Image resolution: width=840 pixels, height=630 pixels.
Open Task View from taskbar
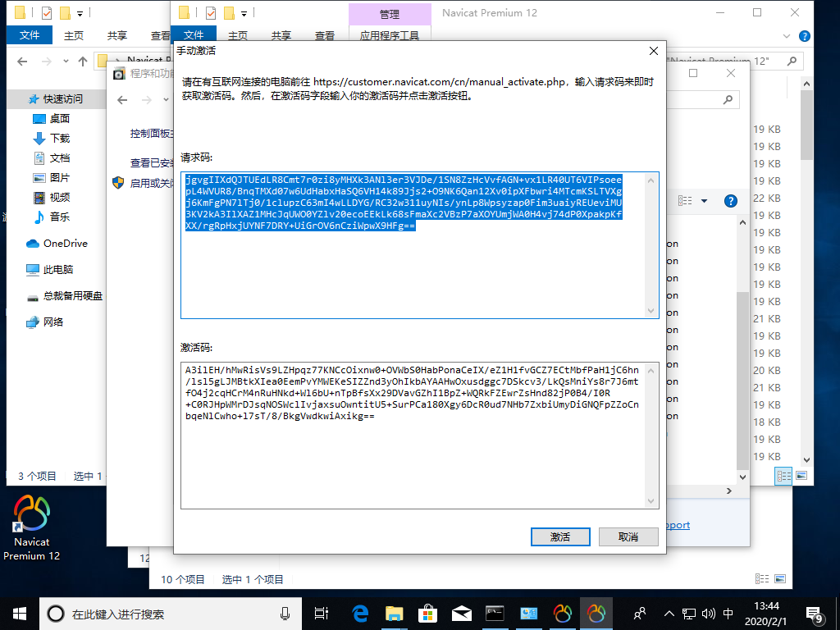coord(322,614)
